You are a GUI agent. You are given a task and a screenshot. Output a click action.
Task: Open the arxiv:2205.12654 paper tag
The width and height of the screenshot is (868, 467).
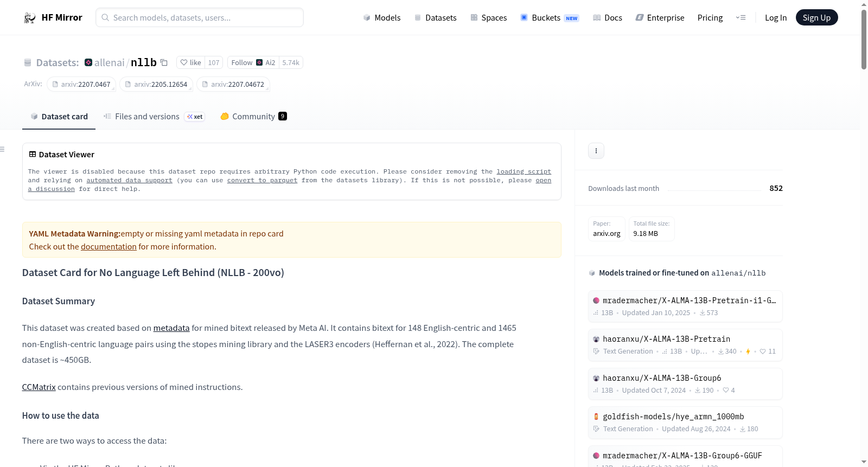pos(156,85)
